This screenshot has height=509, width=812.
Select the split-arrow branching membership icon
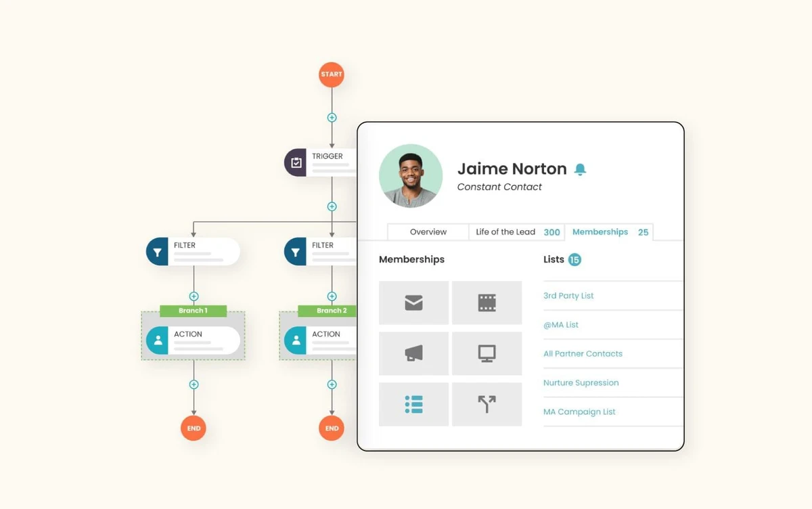coord(487,404)
